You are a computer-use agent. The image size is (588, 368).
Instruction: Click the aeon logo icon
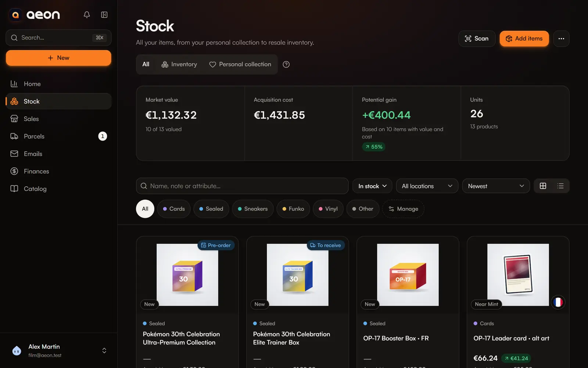[15, 15]
